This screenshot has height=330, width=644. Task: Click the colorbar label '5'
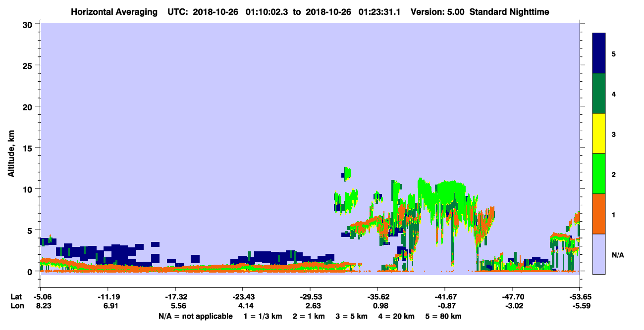coord(614,53)
